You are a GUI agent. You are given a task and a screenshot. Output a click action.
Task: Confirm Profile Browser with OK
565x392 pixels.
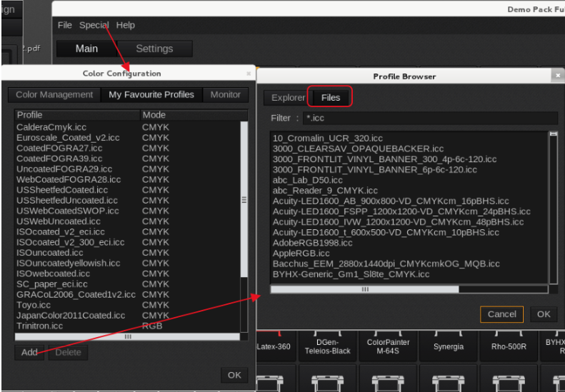(x=544, y=314)
